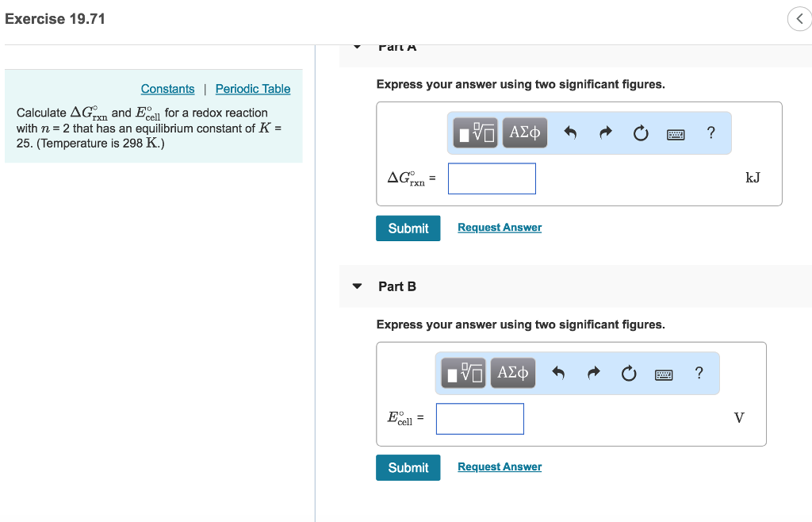Viewport: 812px width, 522px height.
Task: Click Request Answer under Part B
Action: coord(499,466)
